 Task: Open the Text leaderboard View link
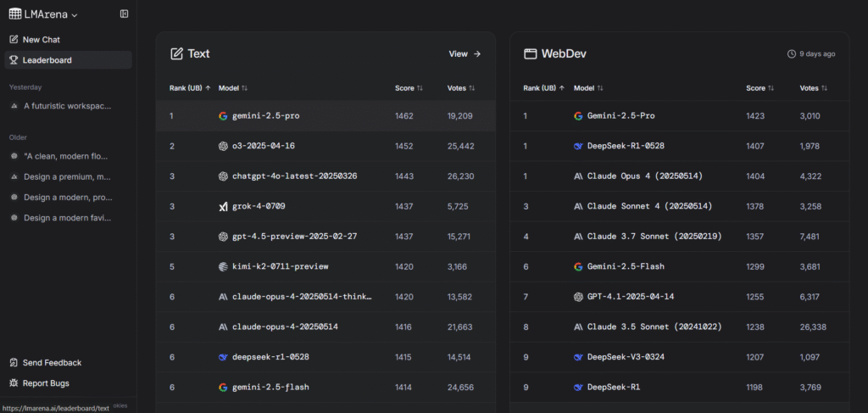[x=465, y=53]
